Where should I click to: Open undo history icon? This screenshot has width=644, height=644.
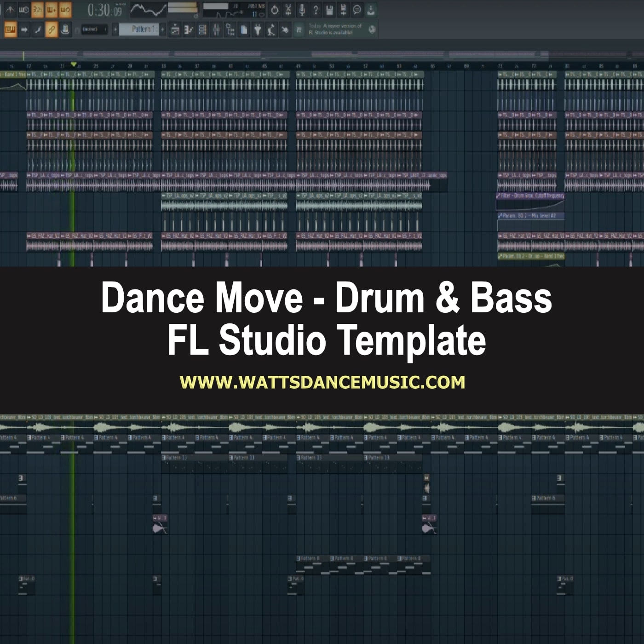(274, 9)
